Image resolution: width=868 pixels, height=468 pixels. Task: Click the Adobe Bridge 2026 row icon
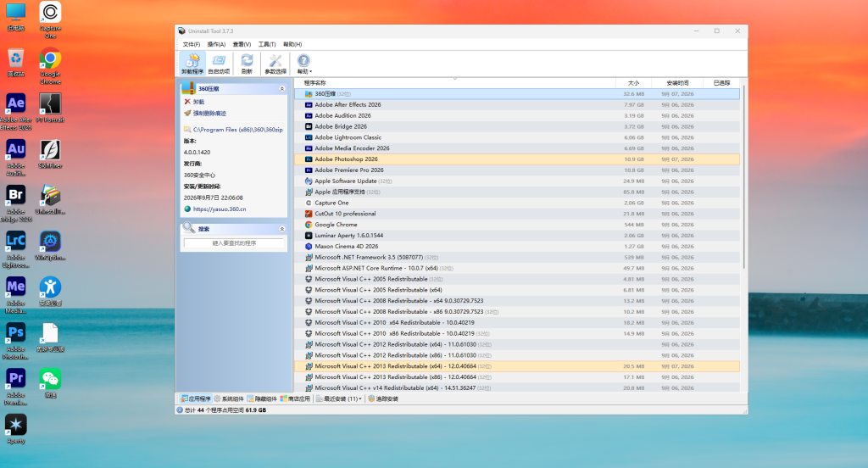click(x=309, y=127)
